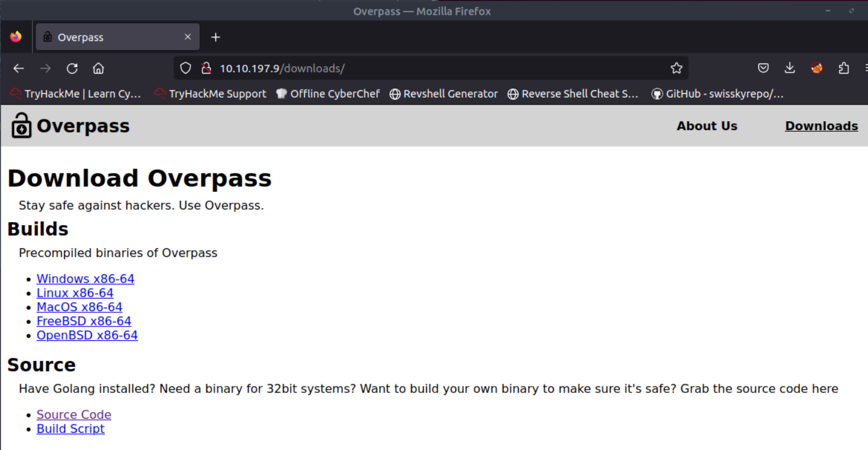Reload the current Overpass page
868x450 pixels.
point(72,68)
